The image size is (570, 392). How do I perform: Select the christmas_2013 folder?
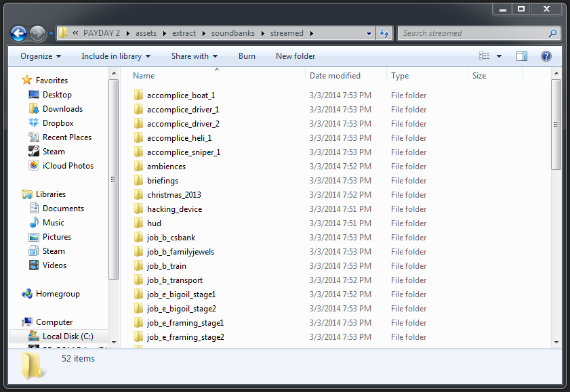[174, 194]
